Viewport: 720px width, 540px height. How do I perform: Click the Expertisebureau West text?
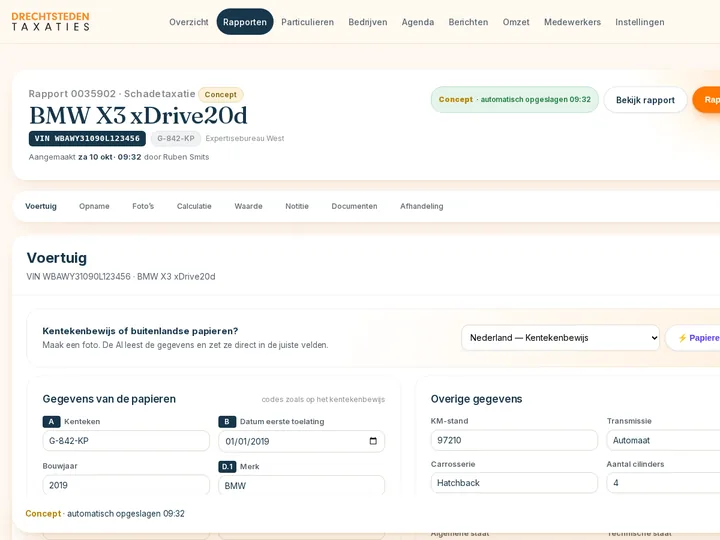[245, 139]
